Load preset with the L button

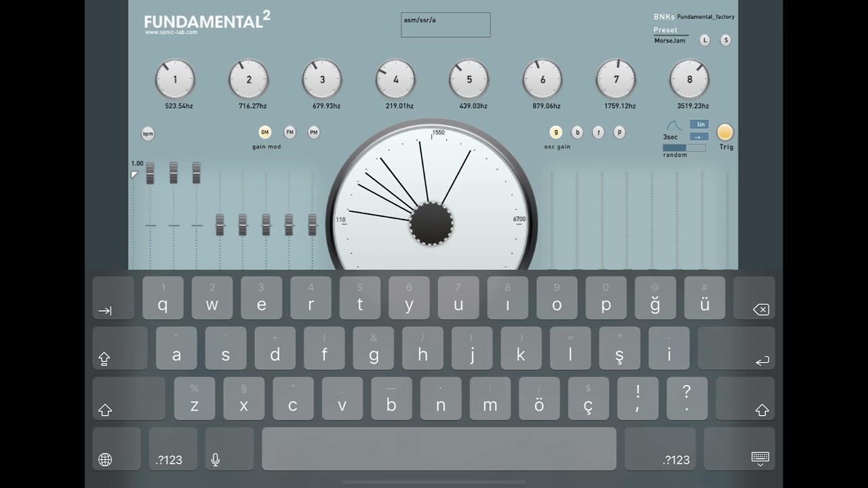[705, 40]
